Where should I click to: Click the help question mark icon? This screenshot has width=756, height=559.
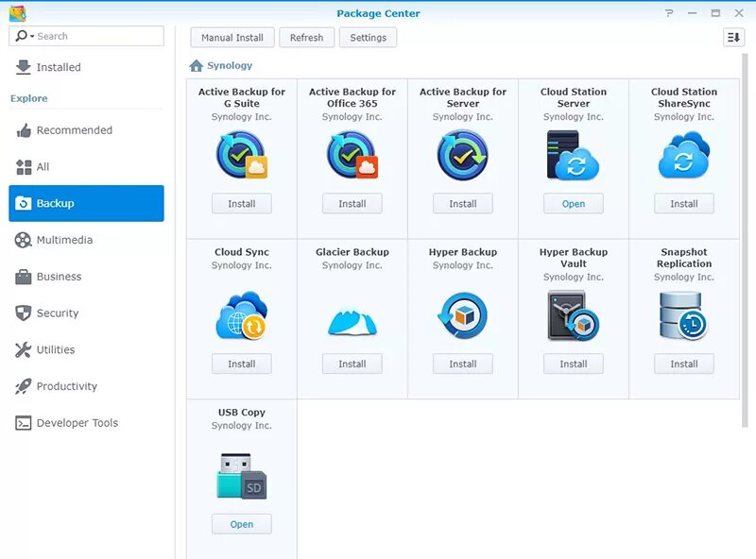click(x=669, y=13)
